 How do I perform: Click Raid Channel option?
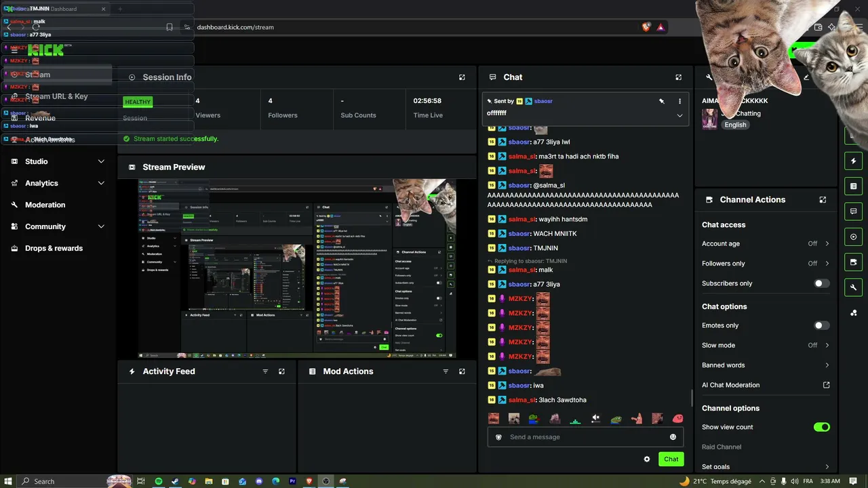pos(722,447)
